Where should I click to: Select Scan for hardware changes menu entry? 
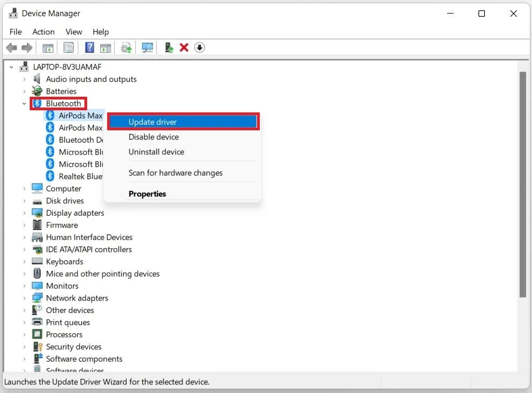pyautogui.click(x=183, y=173)
